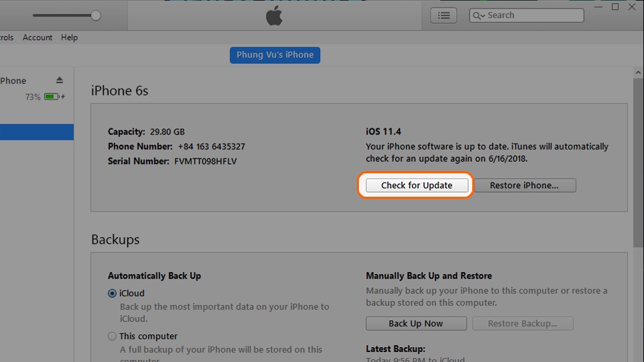Screen dimensions: 644x362
Task: Click the Check for Update button
Action: 417,185
